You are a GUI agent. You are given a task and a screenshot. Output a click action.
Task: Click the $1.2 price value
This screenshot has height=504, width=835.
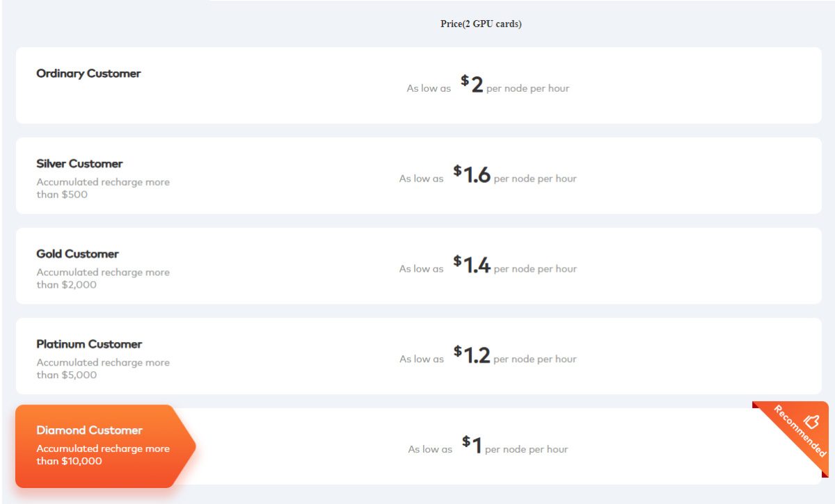(x=473, y=357)
